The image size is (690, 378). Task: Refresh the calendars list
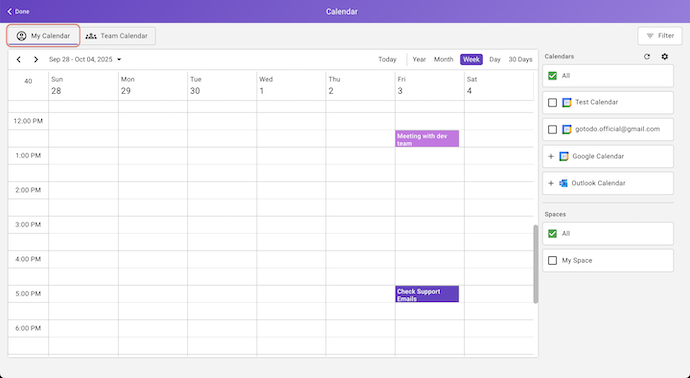coord(647,56)
